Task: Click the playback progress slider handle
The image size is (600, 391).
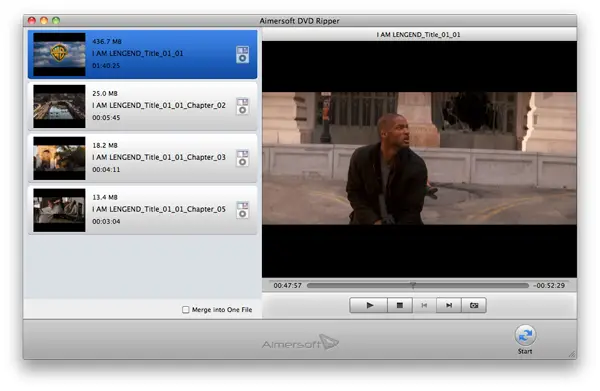Action: [x=413, y=285]
